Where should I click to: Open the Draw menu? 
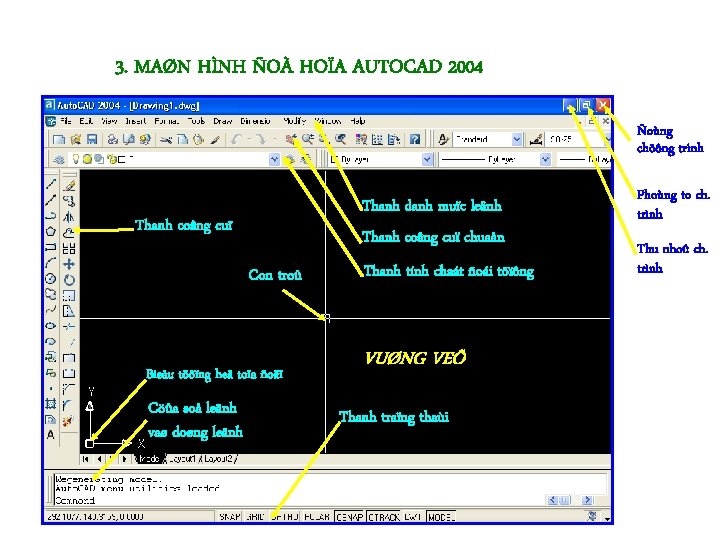223,121
